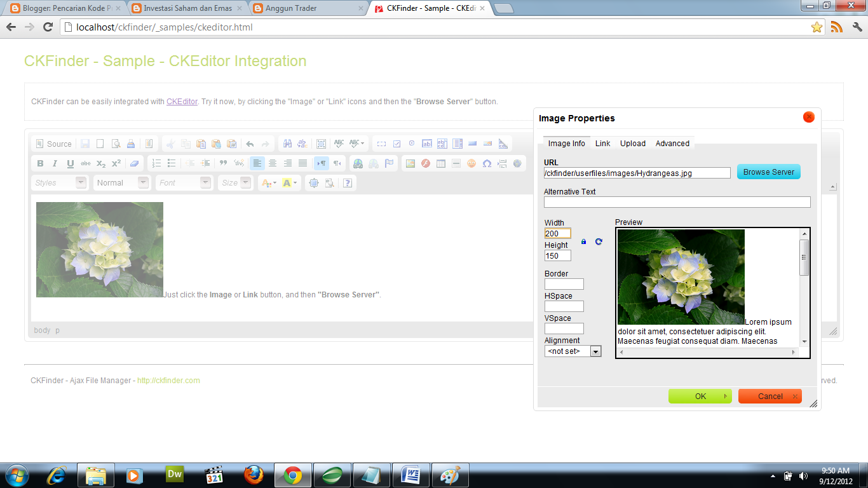
Task: Click the Superscript icon
Action: tap(116, 163)
